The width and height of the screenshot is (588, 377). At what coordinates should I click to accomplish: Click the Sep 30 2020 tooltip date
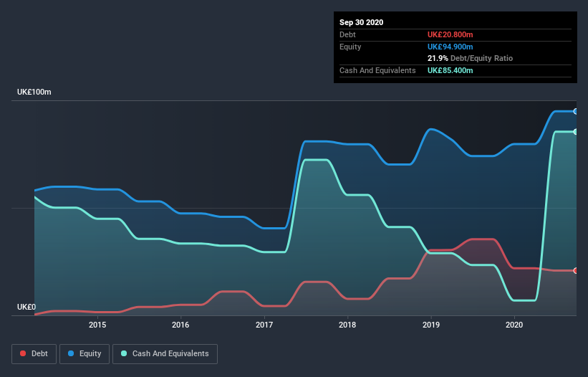tap(362, 22)
